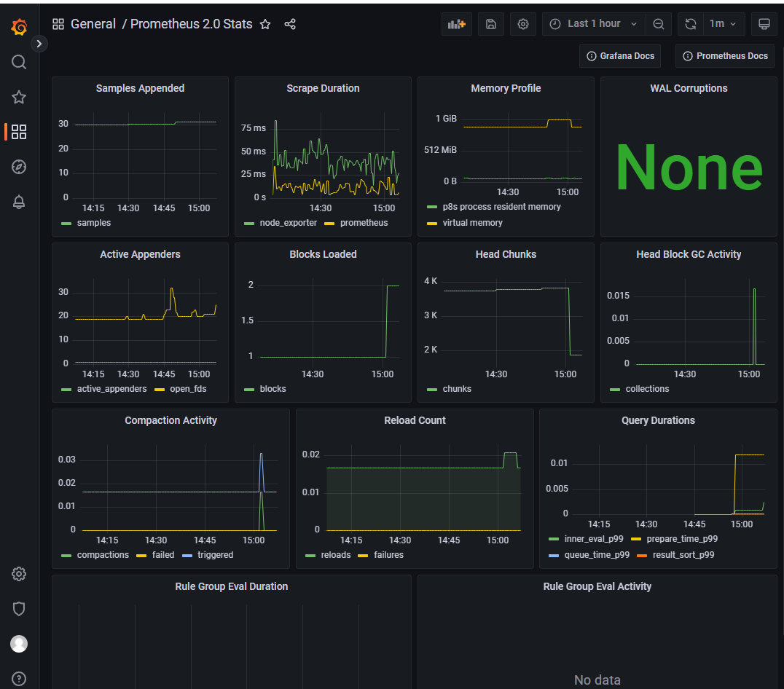Add a new panel with the add-panel icon

457,24
